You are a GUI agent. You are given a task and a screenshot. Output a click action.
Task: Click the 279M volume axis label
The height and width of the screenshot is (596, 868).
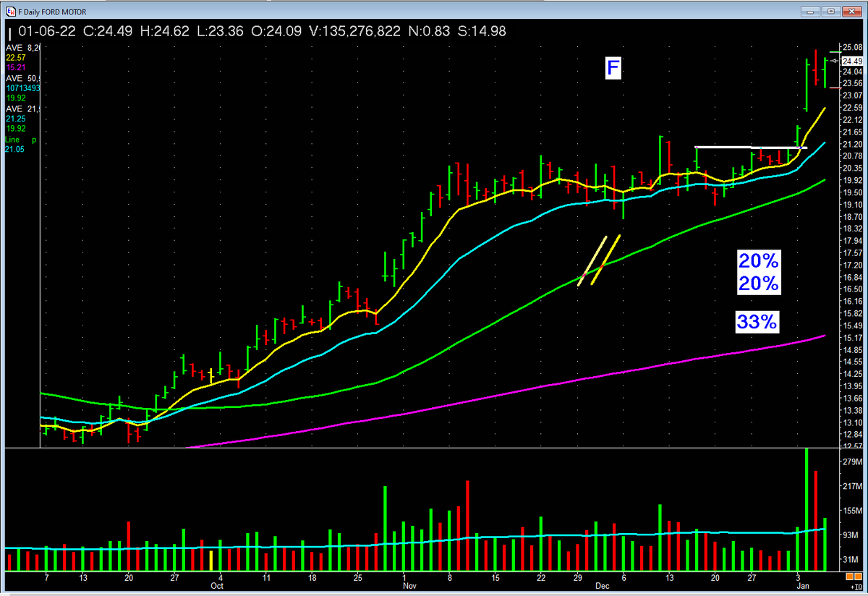click(x=852, y=461)
